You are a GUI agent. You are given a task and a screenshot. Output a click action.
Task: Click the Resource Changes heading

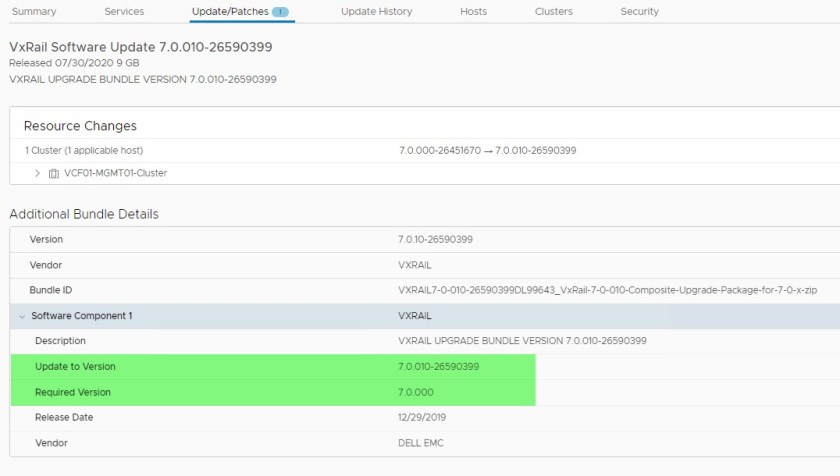click(80, 126)
